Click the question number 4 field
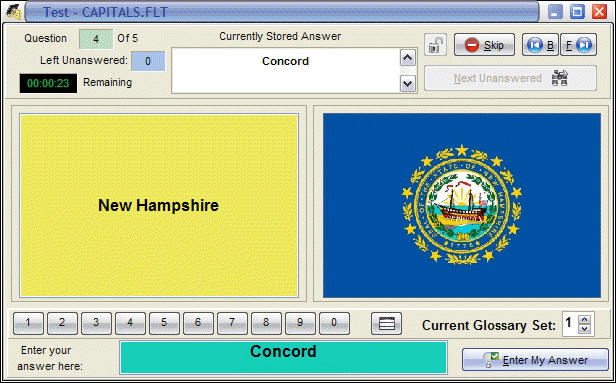Screen dimensions: 616x383 96,39
